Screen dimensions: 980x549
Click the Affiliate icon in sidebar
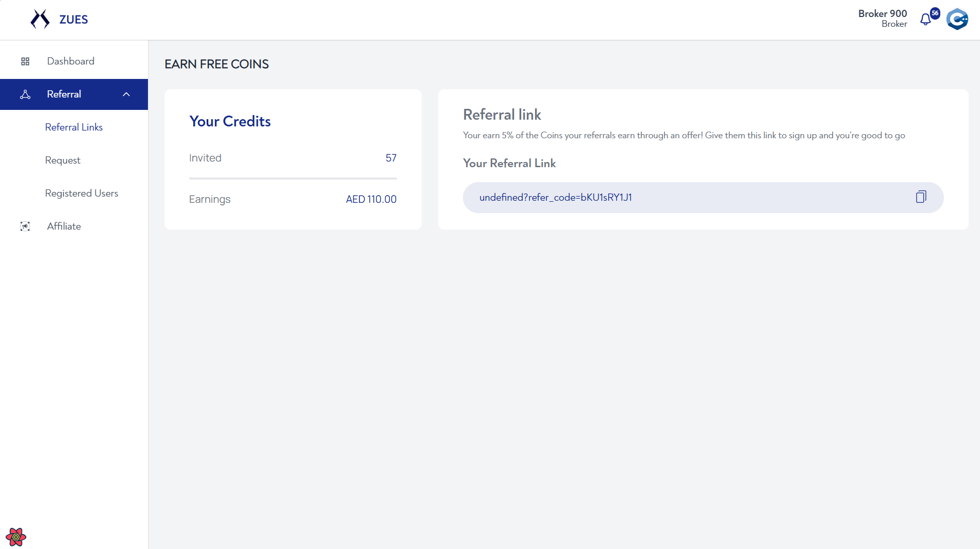(25, 227)
